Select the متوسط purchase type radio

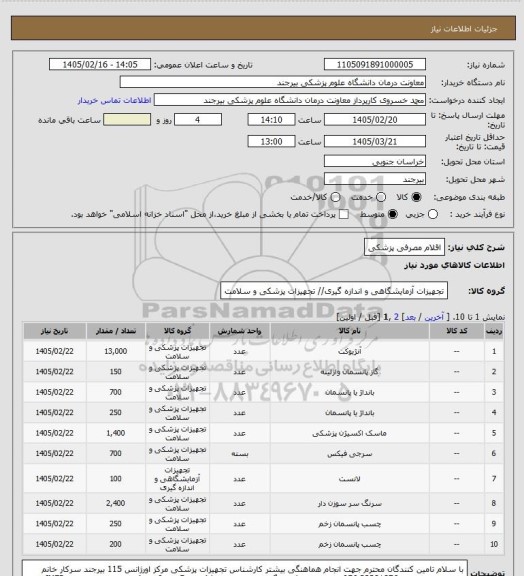pos(392,214)
